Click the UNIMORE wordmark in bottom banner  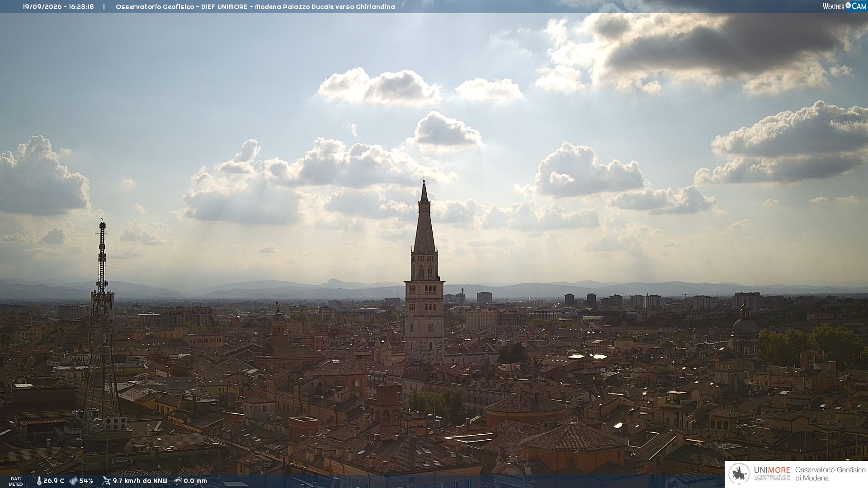point(772,470)
